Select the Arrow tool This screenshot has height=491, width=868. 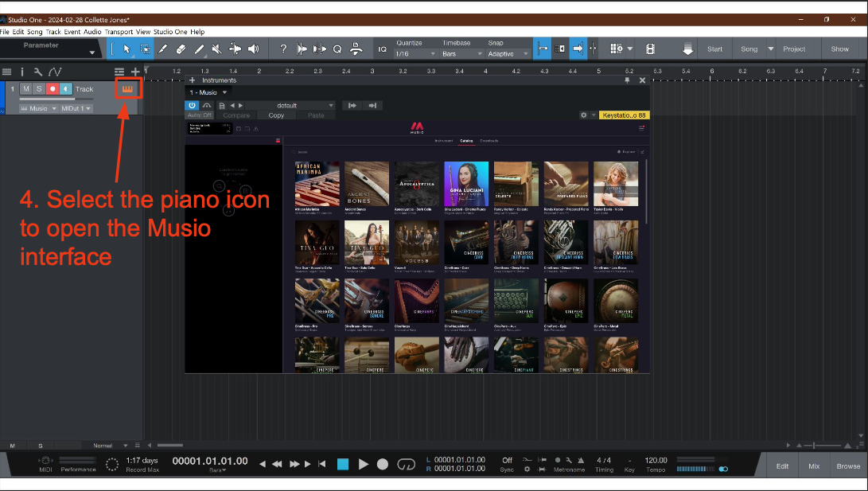click(127, 49)
